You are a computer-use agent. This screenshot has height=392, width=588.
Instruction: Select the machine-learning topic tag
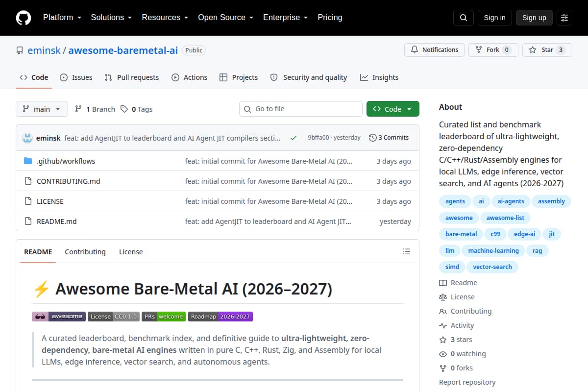coord(493,251)
